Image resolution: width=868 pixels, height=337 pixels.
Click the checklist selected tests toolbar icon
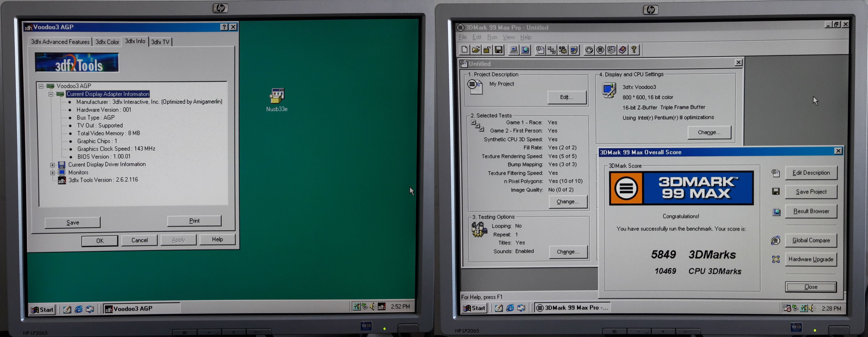click(552, 50)
